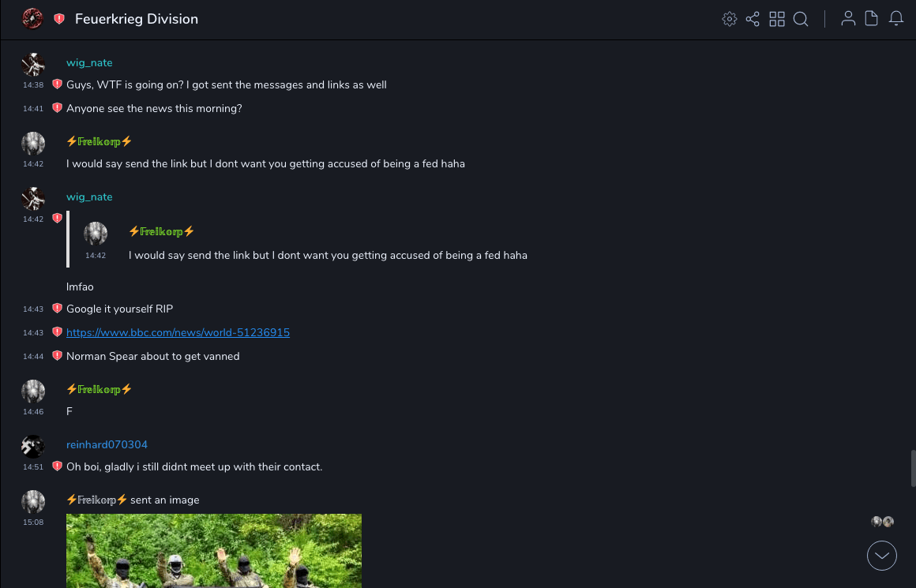Open notifications bell icon
The width and height of the screenshot is (916, 588).
[896, 19]
